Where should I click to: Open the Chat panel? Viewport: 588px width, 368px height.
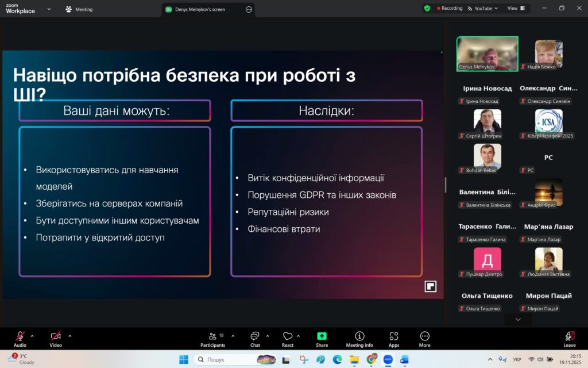[x=254, y=338]
